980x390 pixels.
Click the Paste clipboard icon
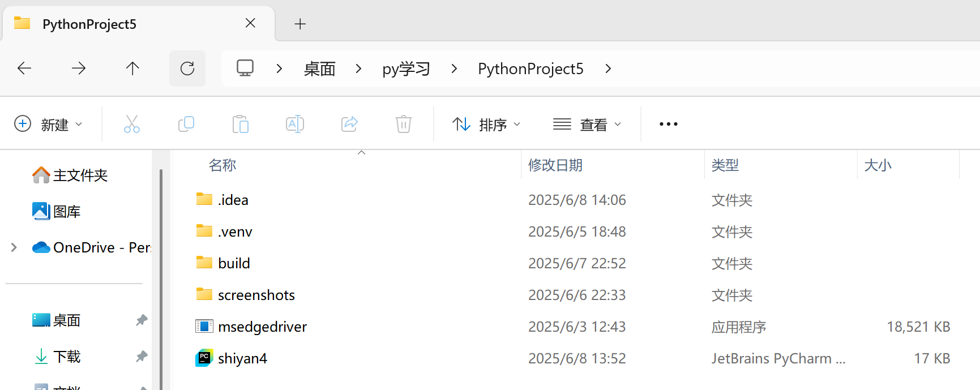click(x=240, y=124)
